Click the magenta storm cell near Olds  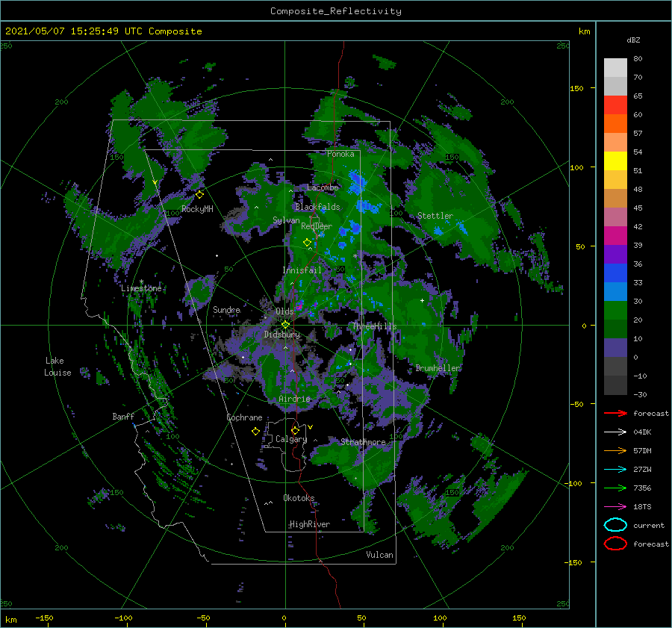pos(299,306)
